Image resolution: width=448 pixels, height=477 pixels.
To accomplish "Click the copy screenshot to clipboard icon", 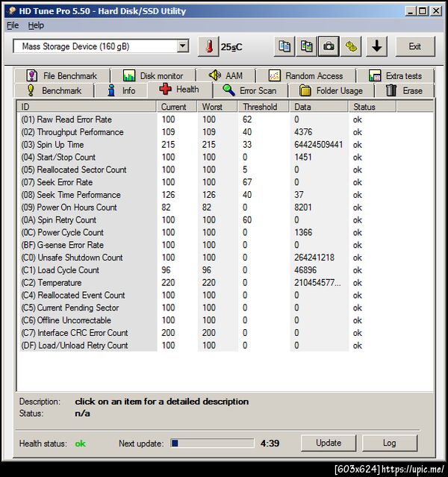I will (306, 46).
